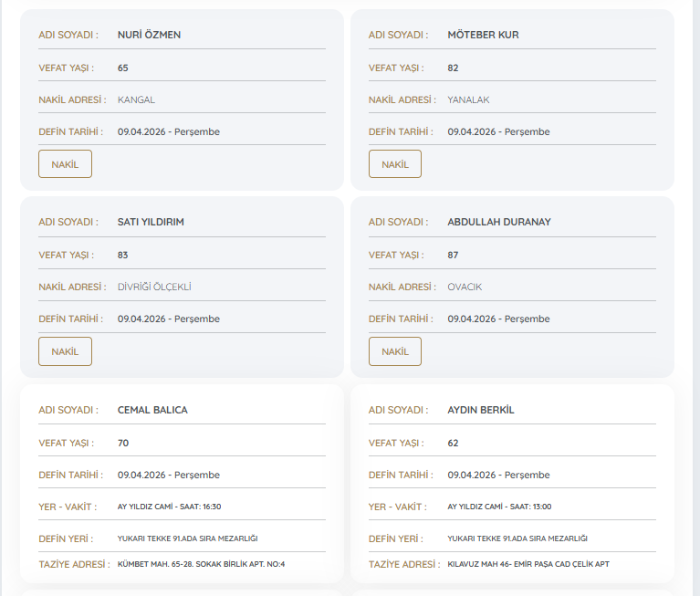Select Aydın Berkil's KILAVUZ MAH condolence address
Image resolution: width=700 pixels, height=596 pixels.
[528, 564]
